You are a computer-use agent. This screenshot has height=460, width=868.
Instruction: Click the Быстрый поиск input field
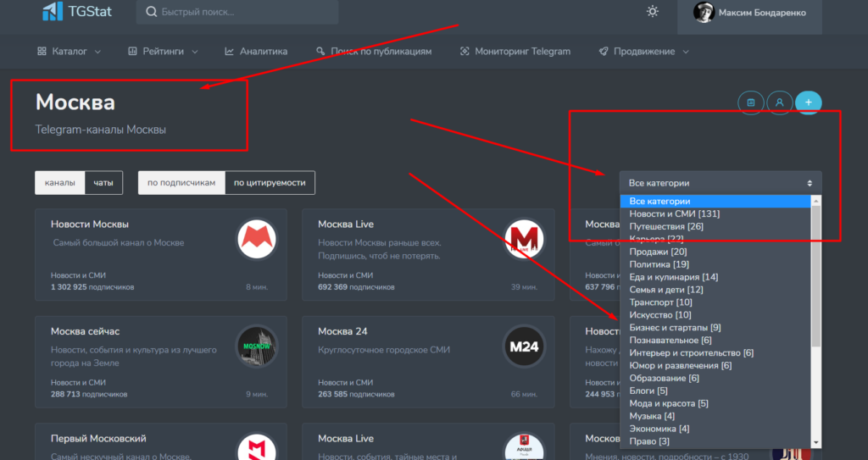(x=237, y=12)
